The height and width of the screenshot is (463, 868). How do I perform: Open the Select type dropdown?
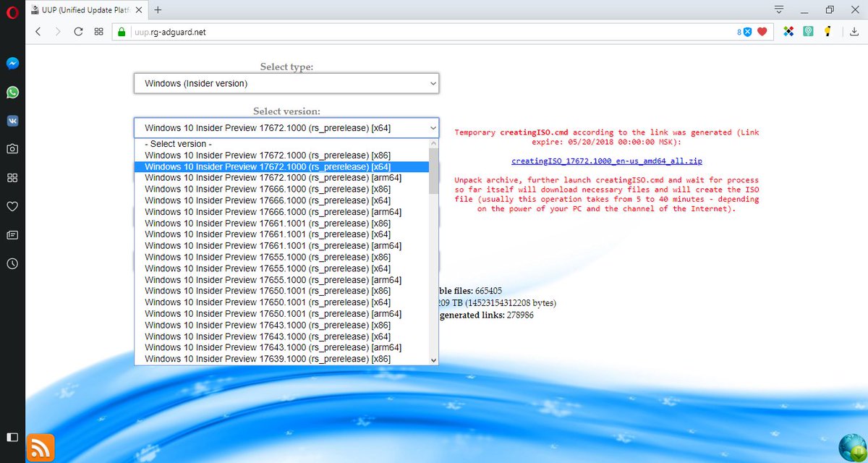(x=286, y=83)
